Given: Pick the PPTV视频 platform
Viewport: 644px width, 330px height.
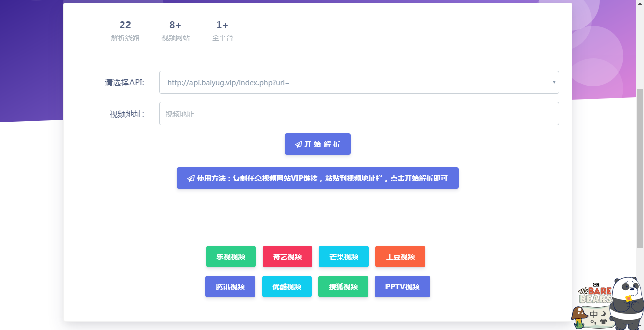Looking at the screenshot, I should coord(402,286).
